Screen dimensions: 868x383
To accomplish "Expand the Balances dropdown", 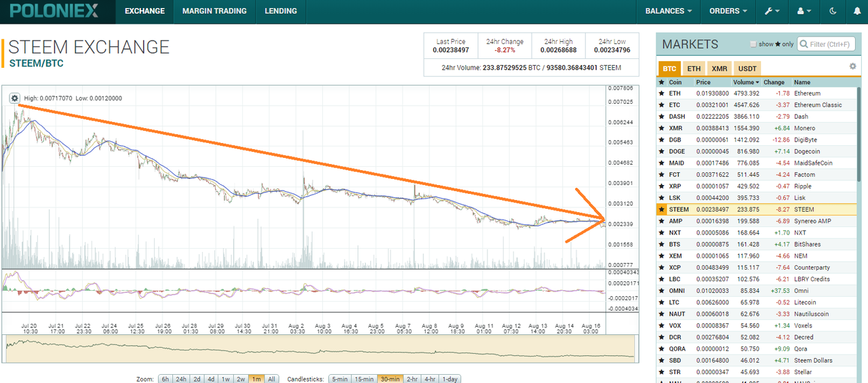I will 669,11.
